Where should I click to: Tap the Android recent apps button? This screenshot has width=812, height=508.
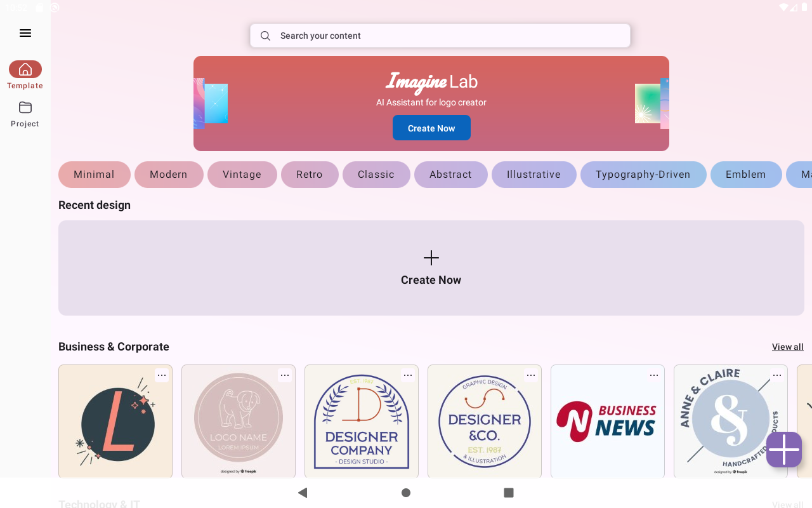pos(509,493)
